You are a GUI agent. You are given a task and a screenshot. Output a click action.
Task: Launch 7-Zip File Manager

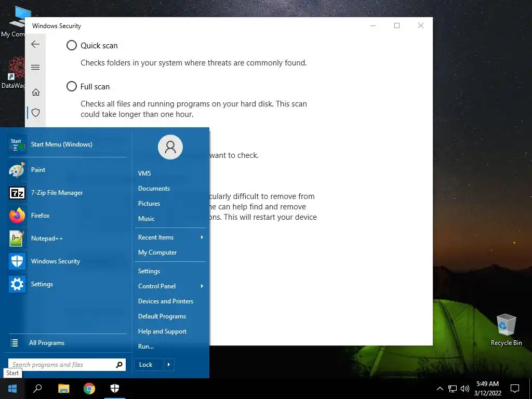tap(67, 193)
